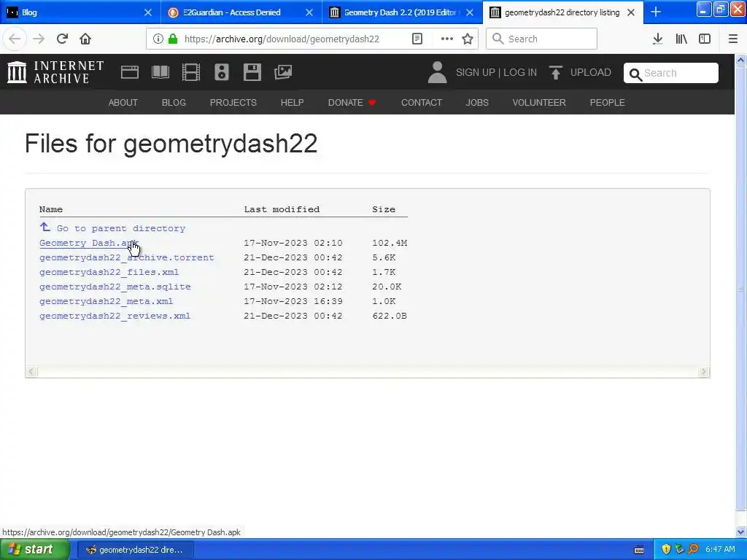Viewport: 747px width, 560px height.
Task: Open the DONATE menu item
Action: 352,102
